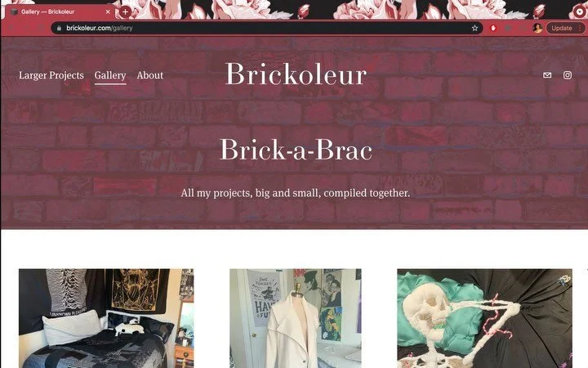
Task: Click the extensions icon beside red hand
Action: pyautogui.click(x=508, y=28)
